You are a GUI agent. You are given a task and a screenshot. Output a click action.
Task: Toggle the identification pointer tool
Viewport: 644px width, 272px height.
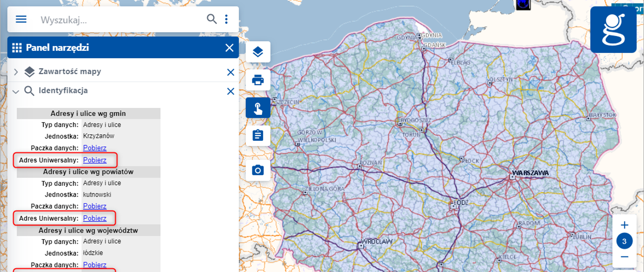click(x=258, y=108)
